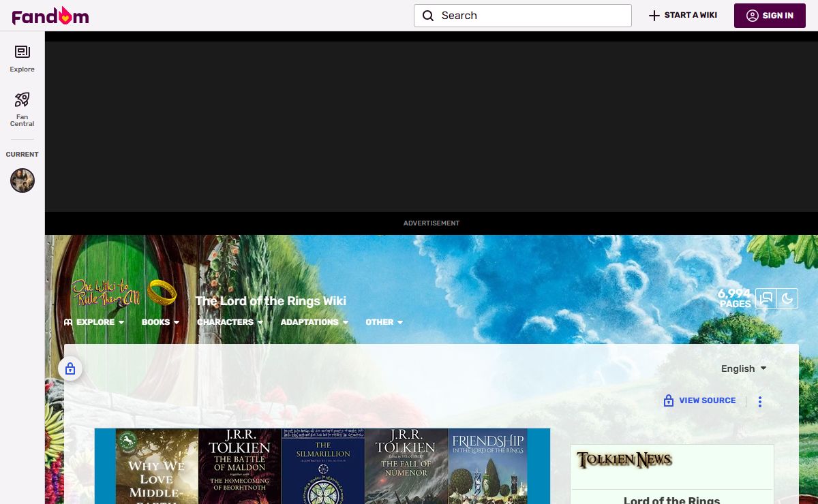The image size is (818, 504).
Task: Expand the Adaptations navigation menu
Action: [x=314, y=322]
